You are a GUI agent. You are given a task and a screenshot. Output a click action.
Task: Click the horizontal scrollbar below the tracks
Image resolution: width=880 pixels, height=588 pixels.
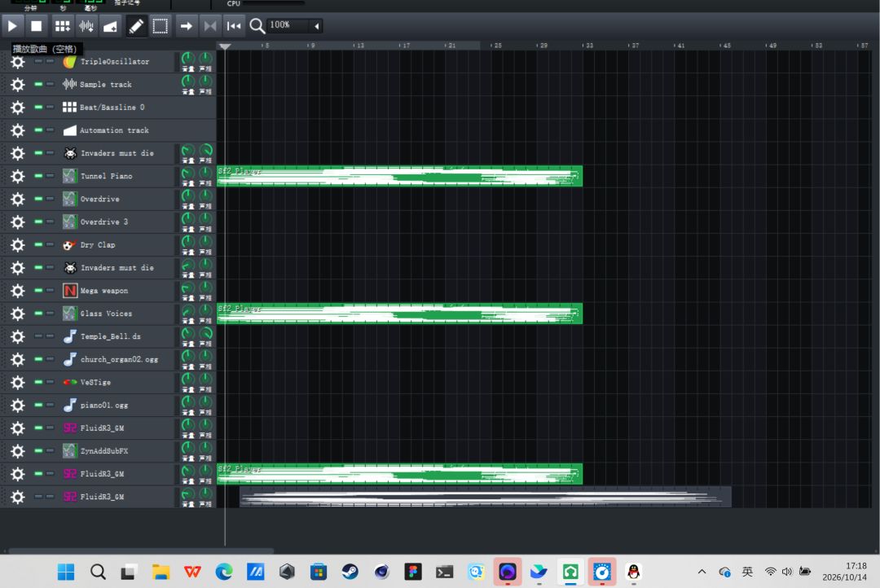coord(142,551)
